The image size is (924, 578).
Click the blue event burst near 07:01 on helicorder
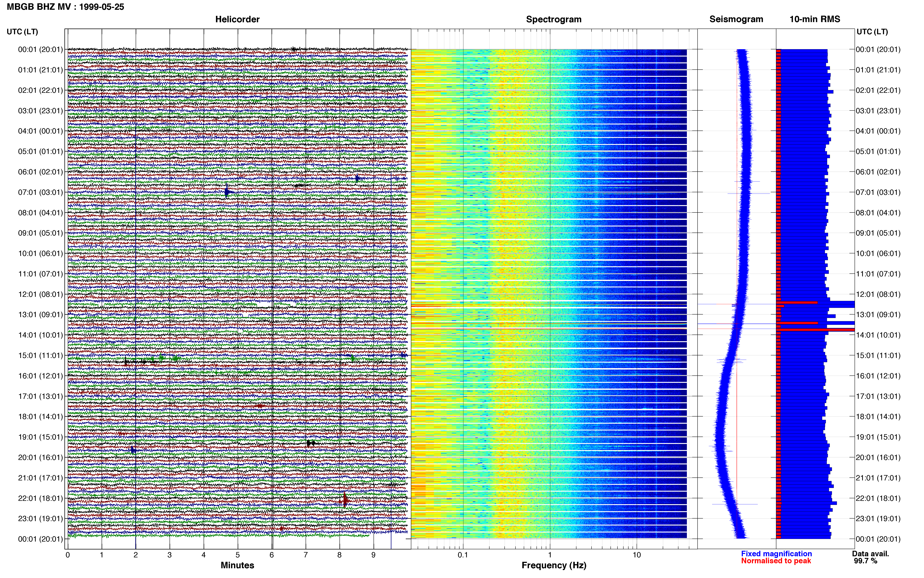(x=227, y=192)
